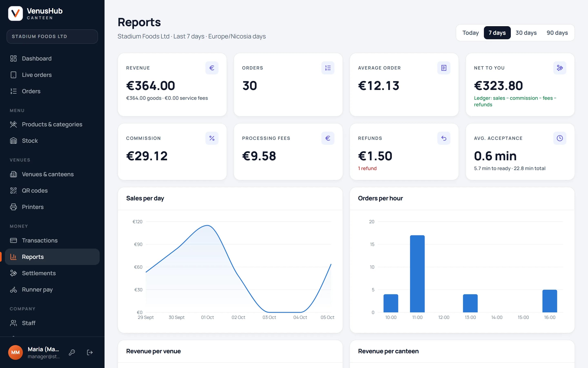Click the logout icon at sidebar bottom
Image resolution: width=588 pixels, height=368 pixels.
(x=90, y=352)
